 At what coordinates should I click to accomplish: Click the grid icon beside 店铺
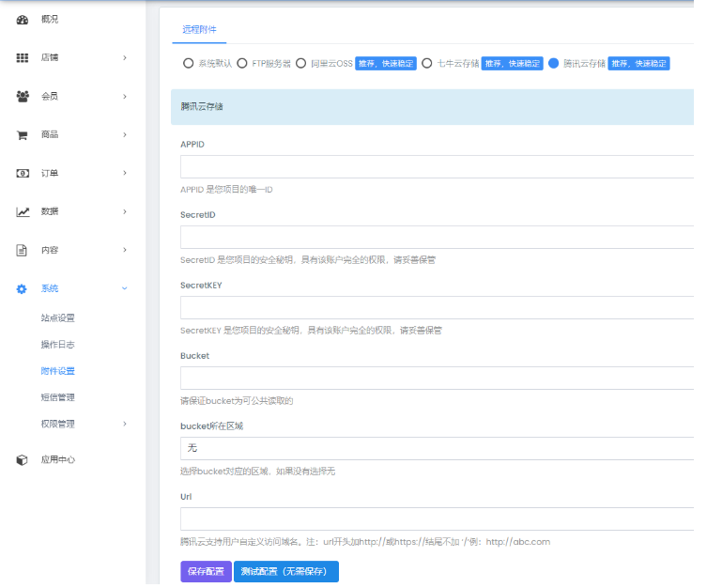[x=23, y=57]
